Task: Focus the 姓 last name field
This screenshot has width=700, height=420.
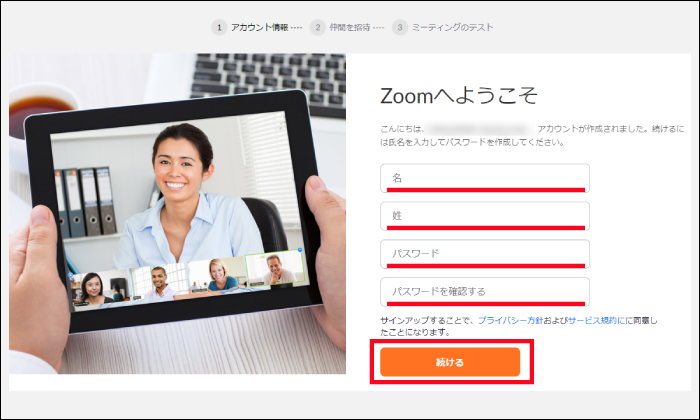Action: [485, 216]
